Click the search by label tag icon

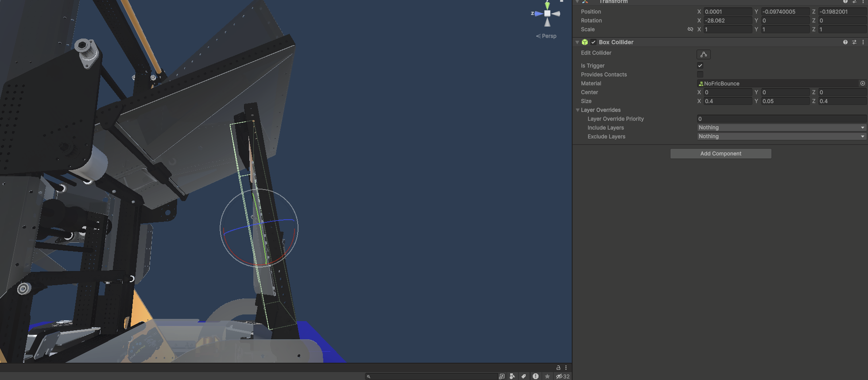click(x=523, y=376)
